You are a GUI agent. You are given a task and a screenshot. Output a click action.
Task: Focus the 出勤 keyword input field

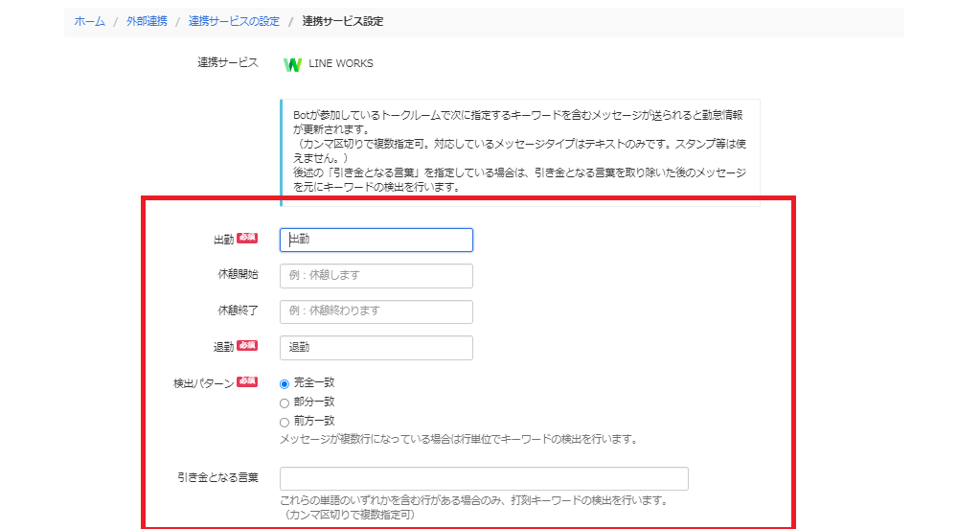click(376, 240)
